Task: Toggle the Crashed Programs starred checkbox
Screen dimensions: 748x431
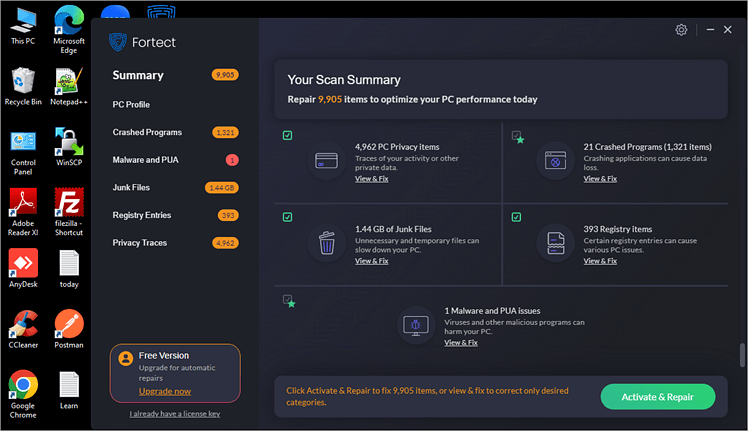Action: [x=518, y=137]
